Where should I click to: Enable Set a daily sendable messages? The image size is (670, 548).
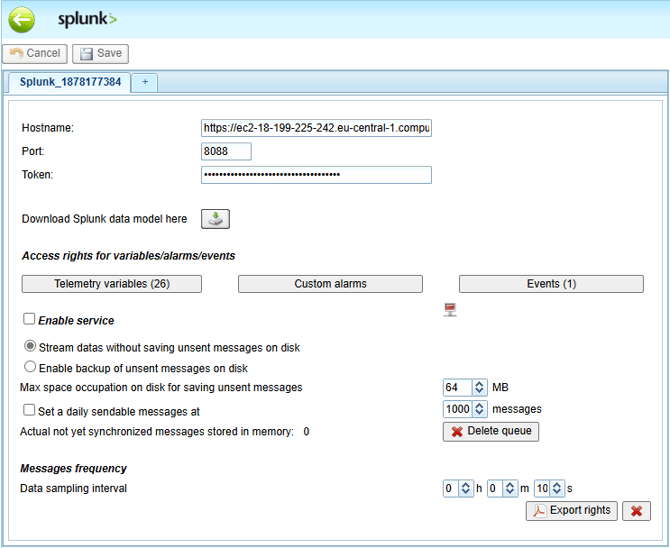click(x=29, y=410)
